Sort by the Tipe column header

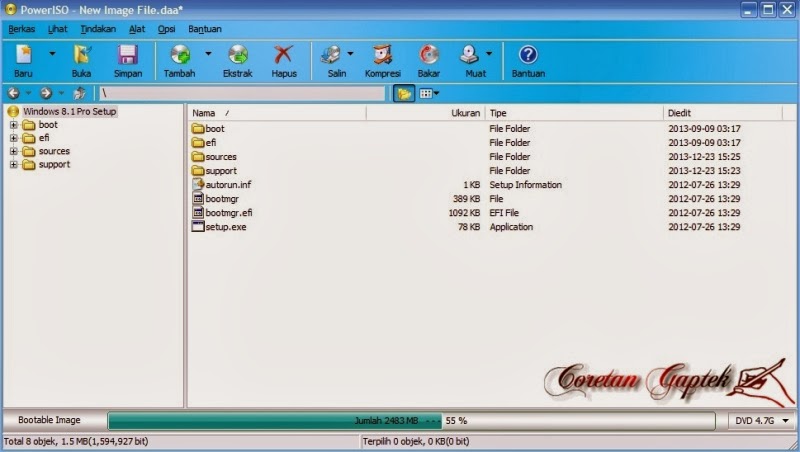(x=574, y=113)
